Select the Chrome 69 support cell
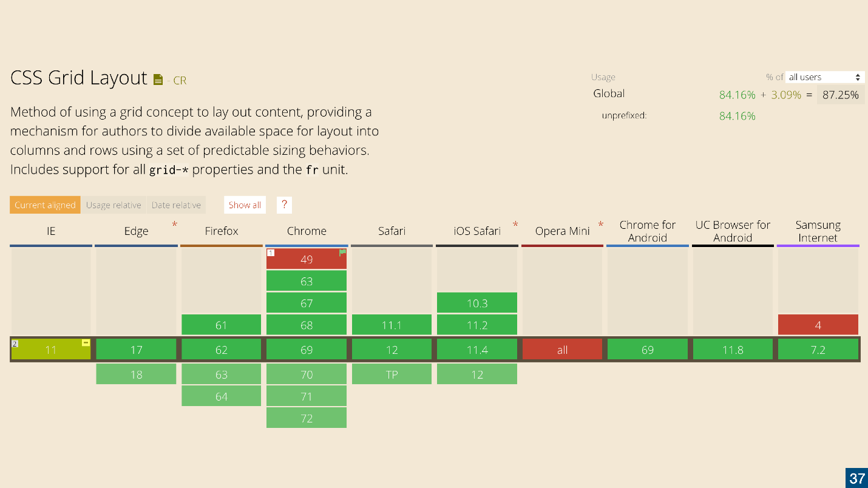The height and width of the screenshot is (488, 868). tap(307, 349)
